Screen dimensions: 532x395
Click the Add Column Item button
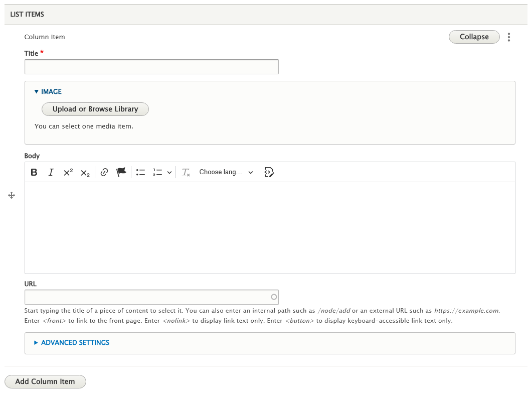click(45, 381)
